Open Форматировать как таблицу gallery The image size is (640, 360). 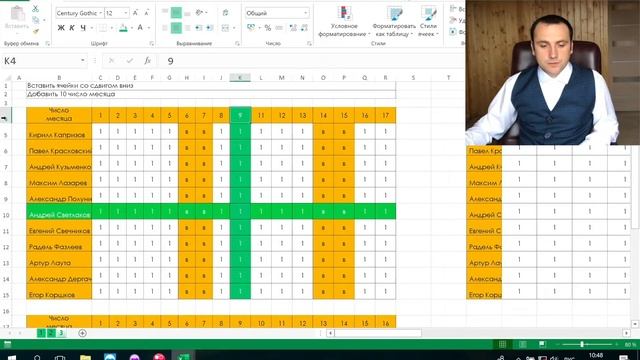pos(394,21)
